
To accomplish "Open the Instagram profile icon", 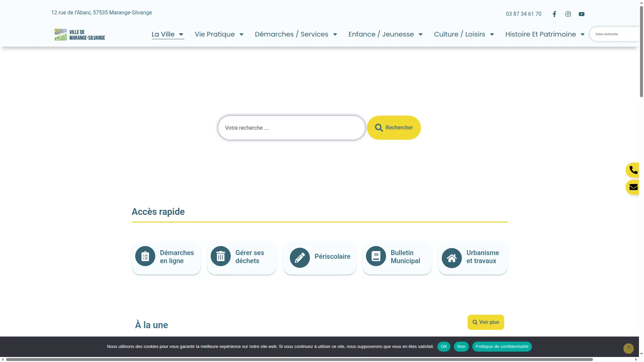I will point(568,14).
